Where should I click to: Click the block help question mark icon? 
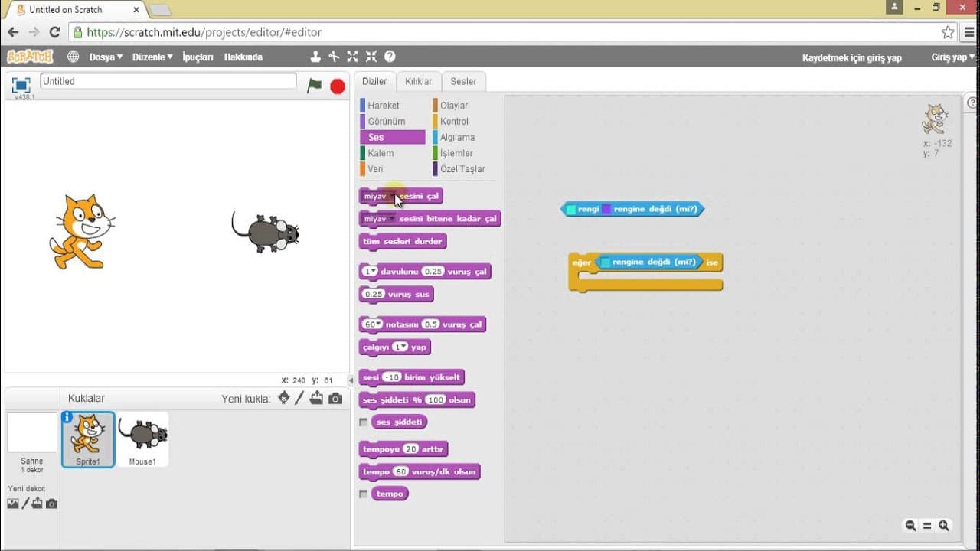390,57
